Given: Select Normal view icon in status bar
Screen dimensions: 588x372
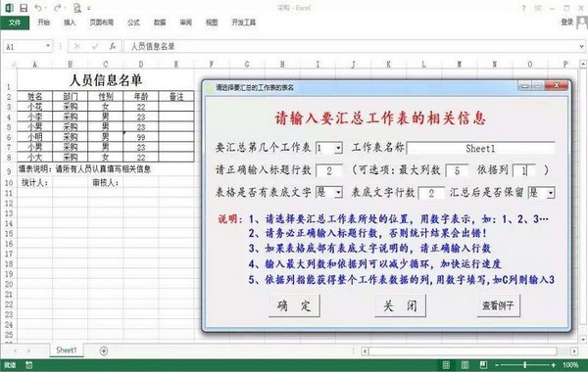Looking at the screenshot, I should [x=446, y=365].
